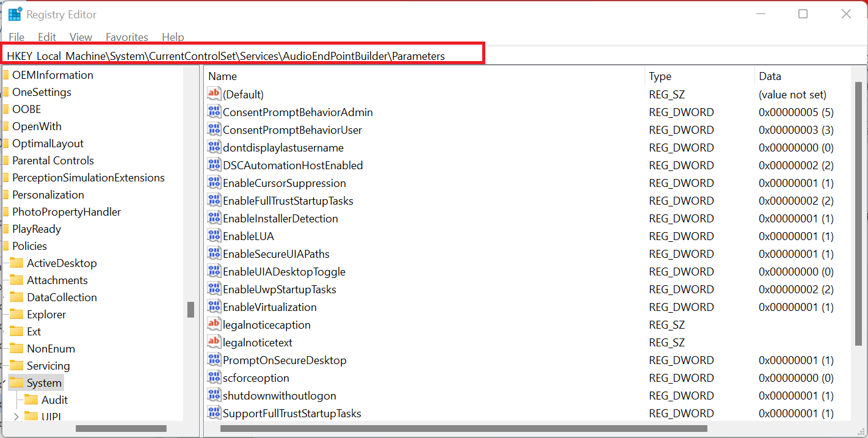The width and height of the screenshot is (868, 438).
Task: Click the (Default) string value icon
Action: 214,94
